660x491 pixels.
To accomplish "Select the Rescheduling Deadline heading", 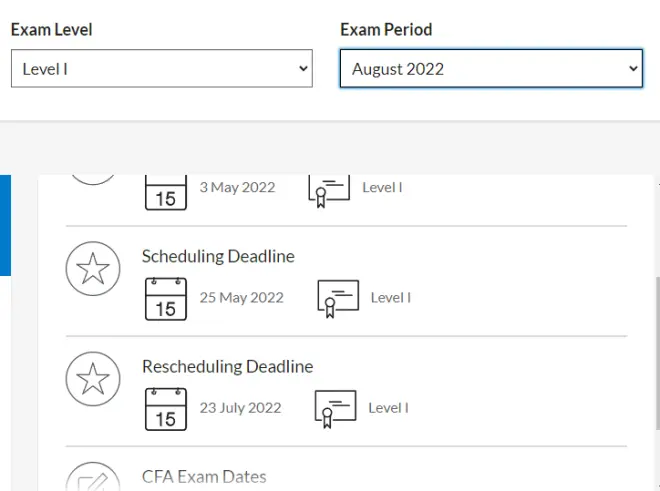I will [x=227, y=367].
